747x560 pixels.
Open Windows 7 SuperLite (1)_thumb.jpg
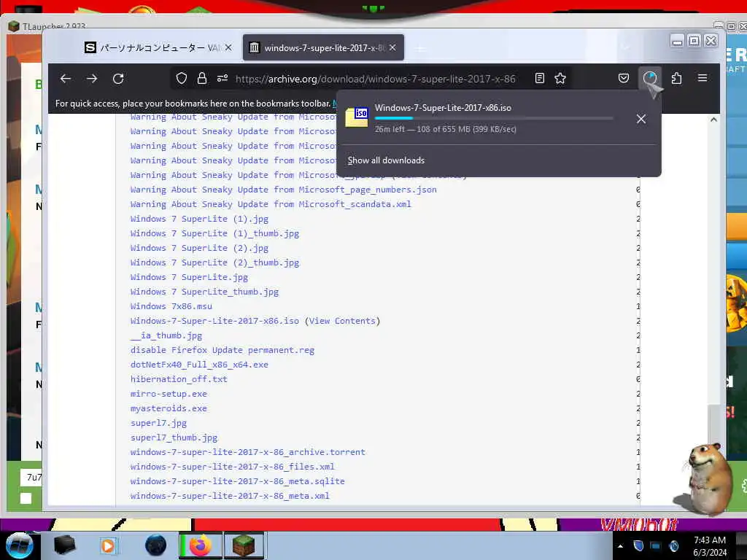point(214,233)
